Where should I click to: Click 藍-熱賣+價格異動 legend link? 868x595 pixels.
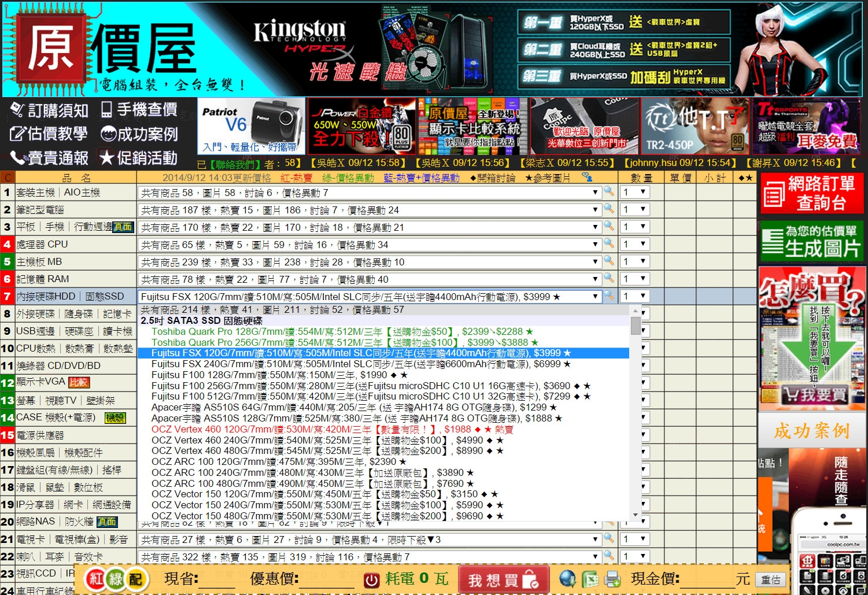click(422, 178)
